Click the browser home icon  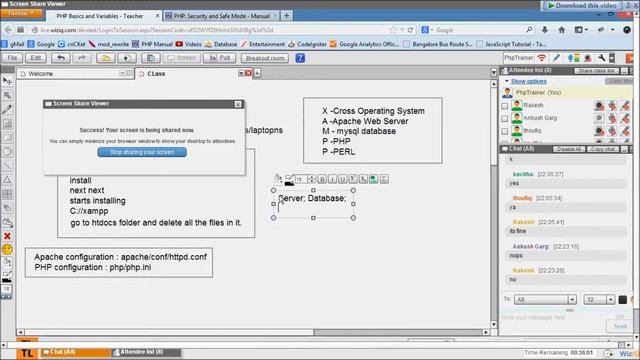point(562,30)
